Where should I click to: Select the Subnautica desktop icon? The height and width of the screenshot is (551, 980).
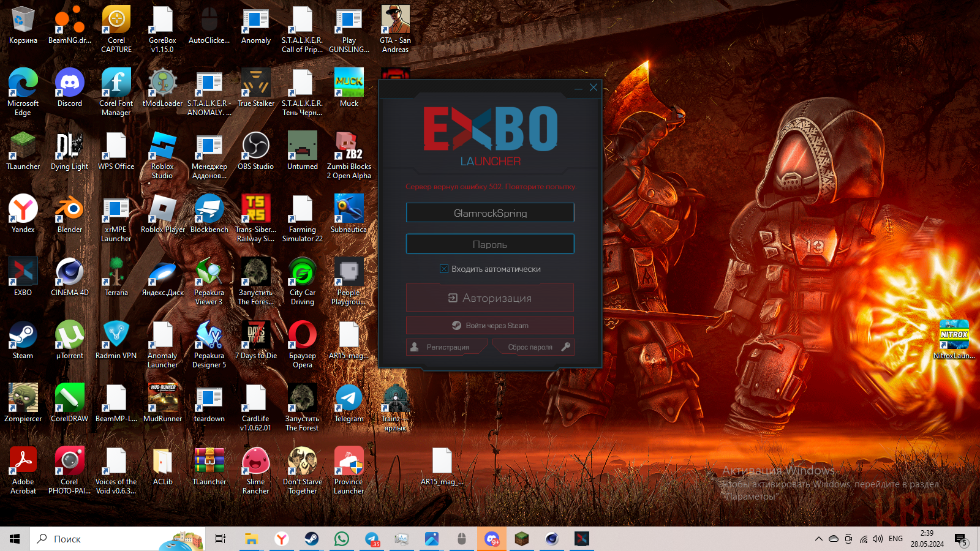point(349,215)
